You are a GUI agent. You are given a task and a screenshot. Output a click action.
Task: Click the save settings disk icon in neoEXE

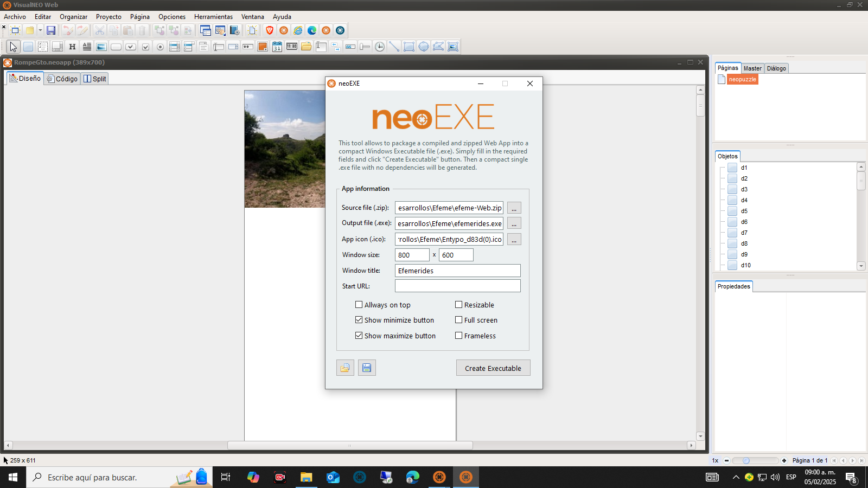(367, 368)
